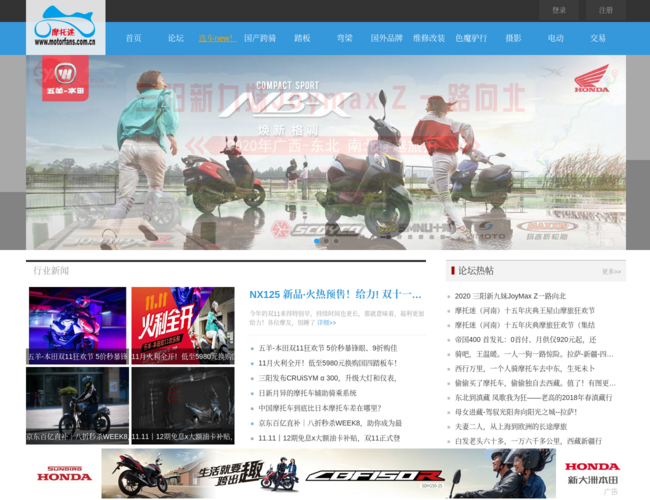Open news 中国摩托车到底比日本摩托车差在哪里

click(x=320, y=408)
